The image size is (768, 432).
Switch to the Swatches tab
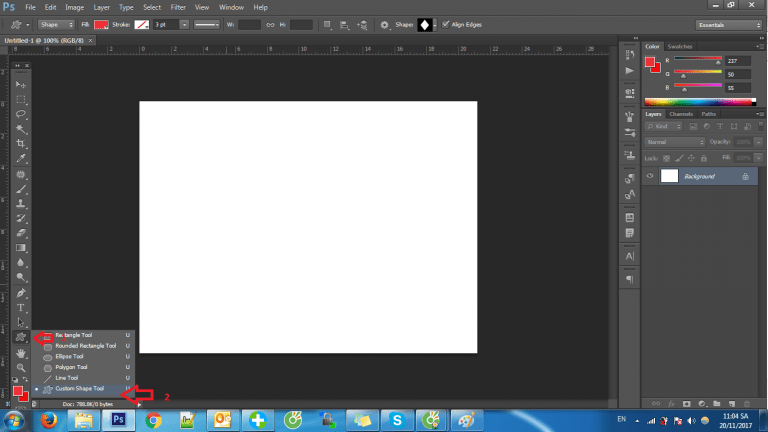tap(679, 46)
